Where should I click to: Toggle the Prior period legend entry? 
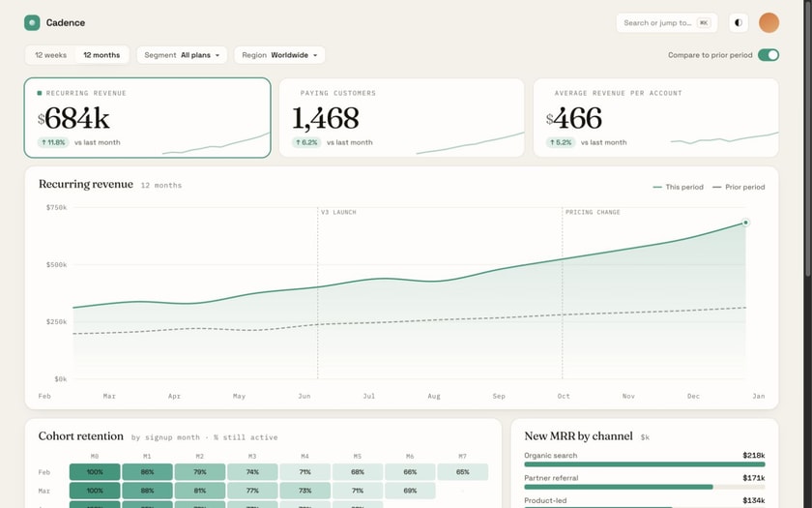click(x=739, y=187)
